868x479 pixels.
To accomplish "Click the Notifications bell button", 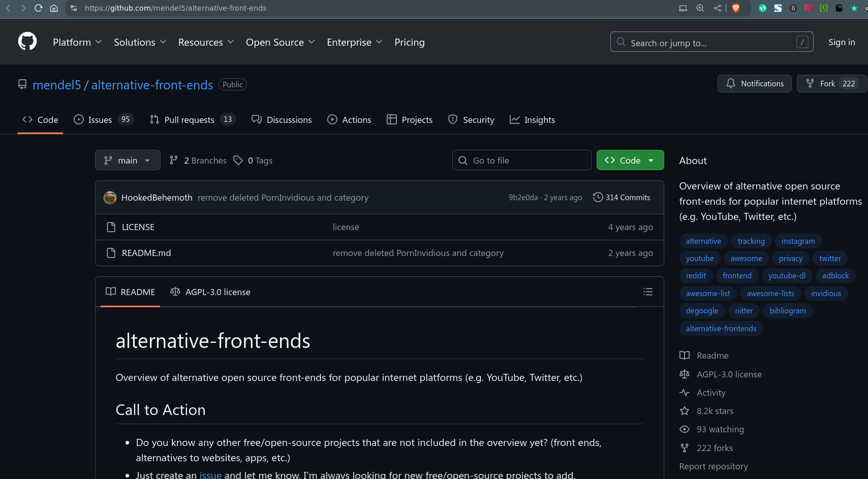I will [754, 84].
